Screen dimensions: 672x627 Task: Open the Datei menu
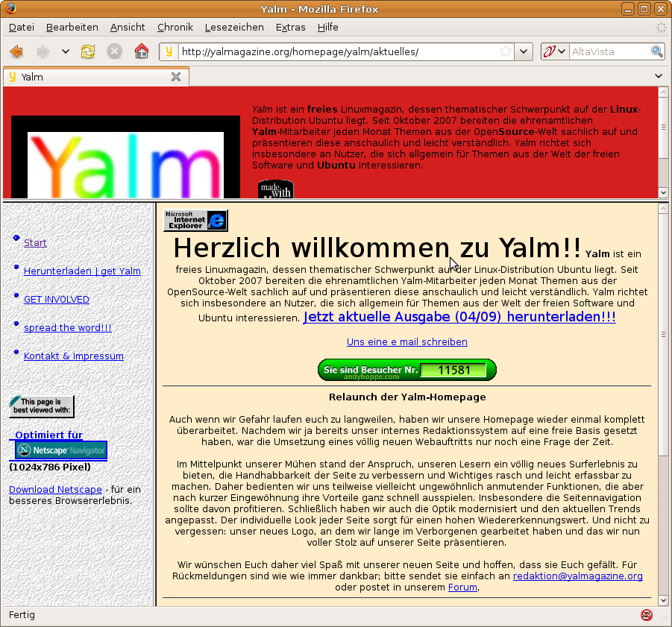(x=22, y=28)
